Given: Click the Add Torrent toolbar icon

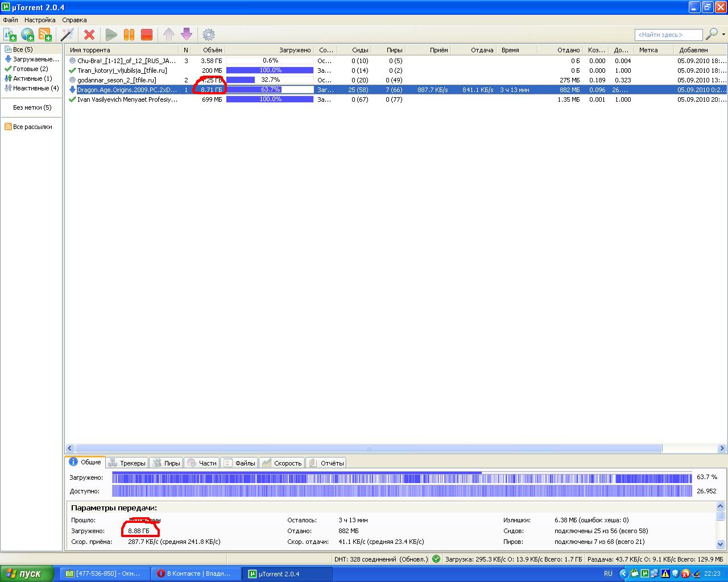Looking at the screenshot, I should coord(10,35).
